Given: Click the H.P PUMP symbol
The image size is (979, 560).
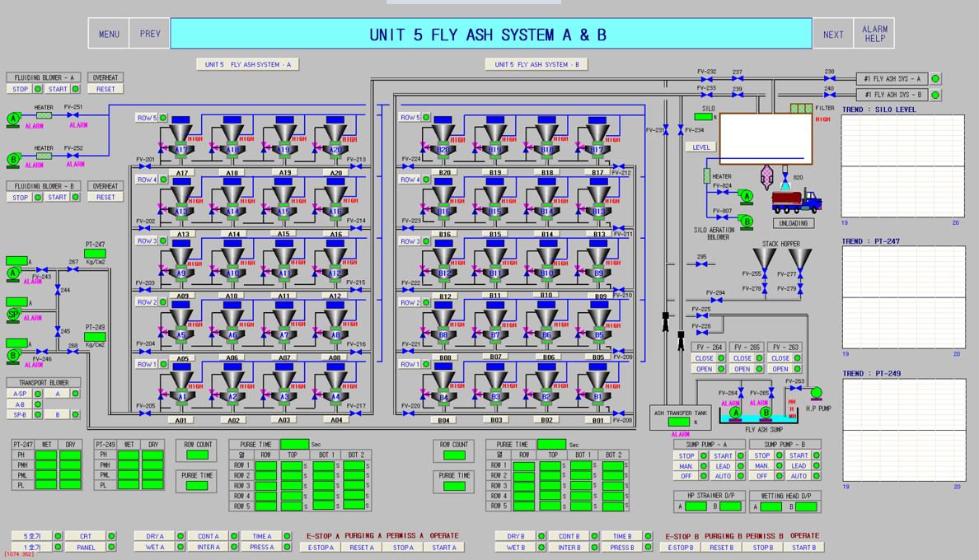Looking at the screenshot, I should [817, 392].
